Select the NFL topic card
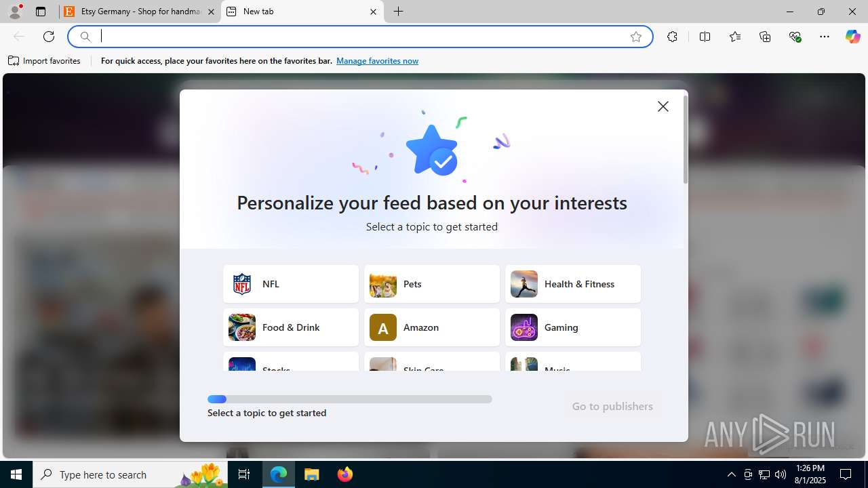868x488 pixels. point(291,284)
